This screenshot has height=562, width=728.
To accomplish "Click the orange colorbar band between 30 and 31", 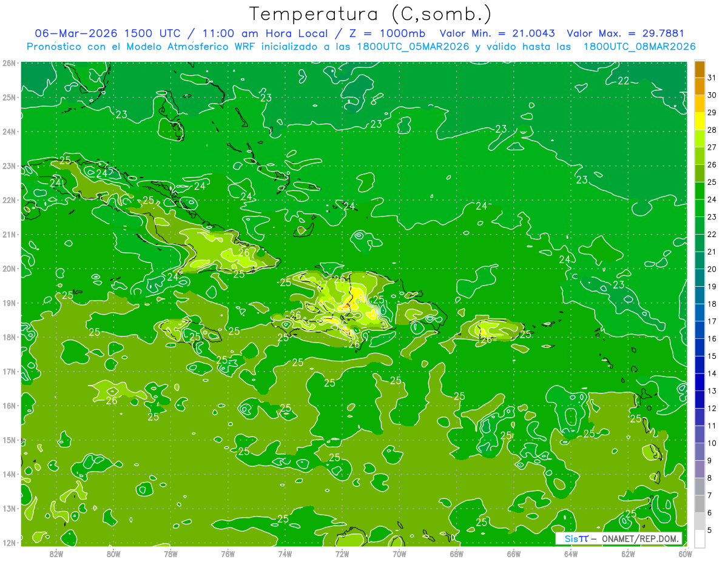I will [699, 86].
